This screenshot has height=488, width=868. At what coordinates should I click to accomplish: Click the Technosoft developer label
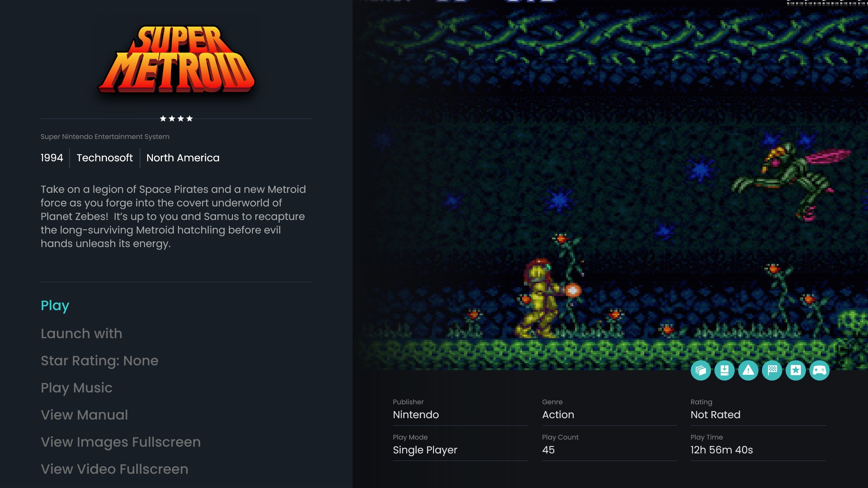pyautogui.click(x=104, y=158)
